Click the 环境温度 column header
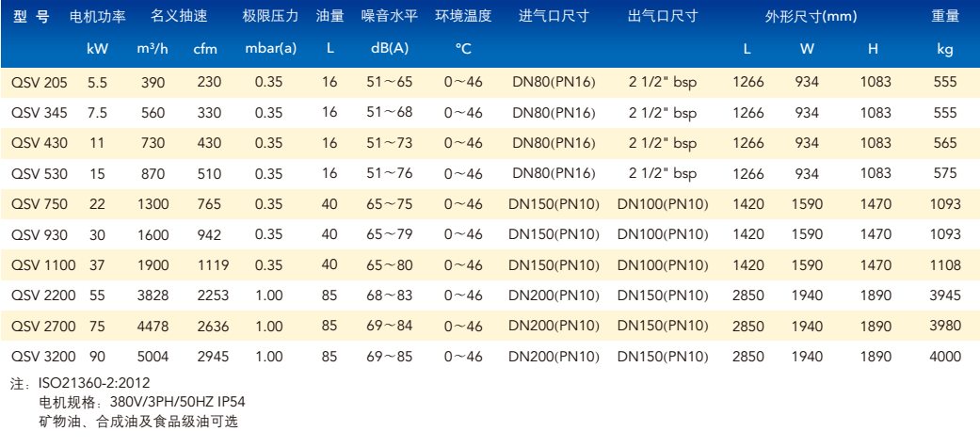The width and height of the screenshot is (980, 447). [x=463, y=16]
